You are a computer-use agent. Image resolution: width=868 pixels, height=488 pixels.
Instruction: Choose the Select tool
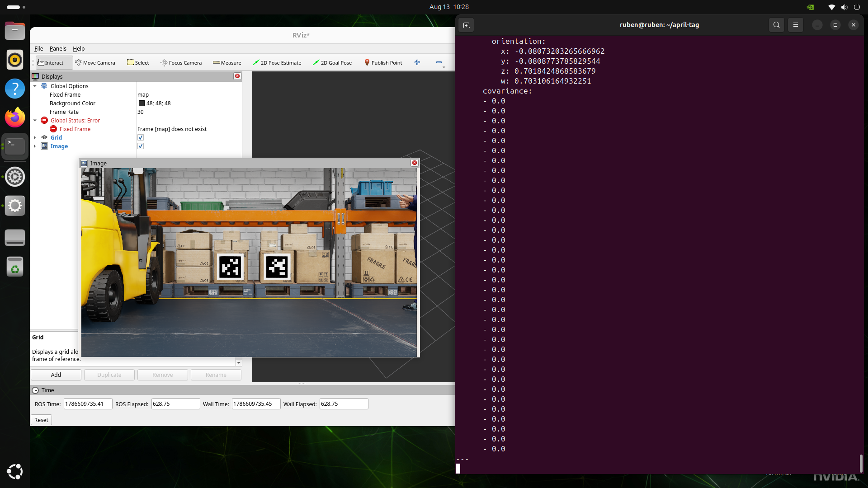(x=138, y=63)
